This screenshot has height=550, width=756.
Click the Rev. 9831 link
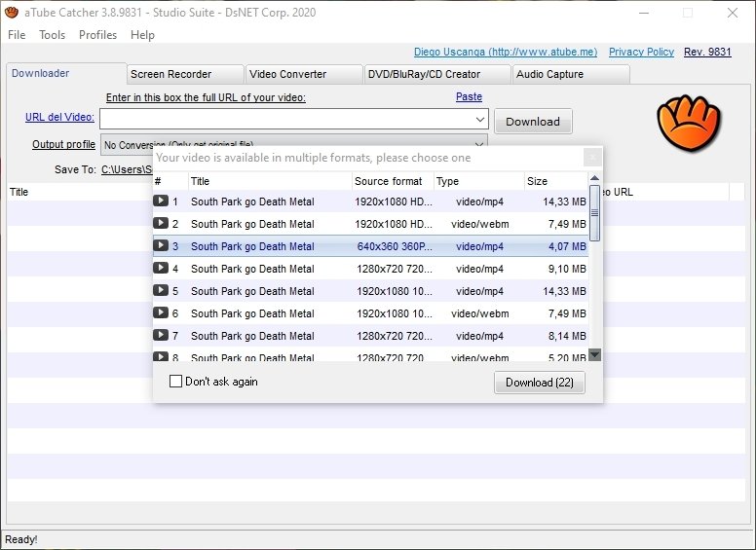pyautogui.click(x=707, y=52)
